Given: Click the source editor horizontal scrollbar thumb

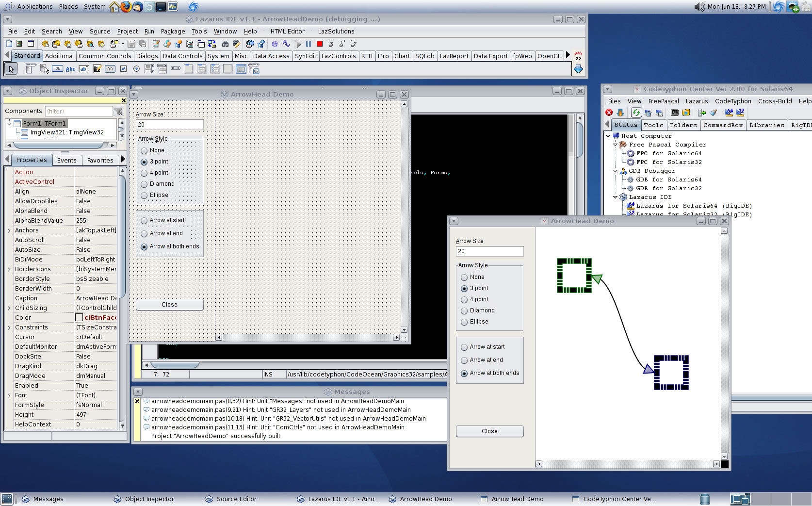Looking at the screenshot, I should 175,365.
